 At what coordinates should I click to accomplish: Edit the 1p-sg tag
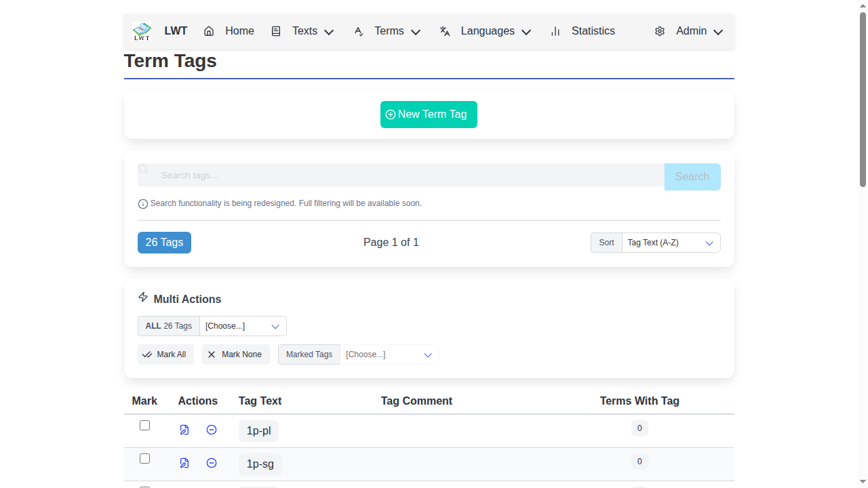point(184,463)
